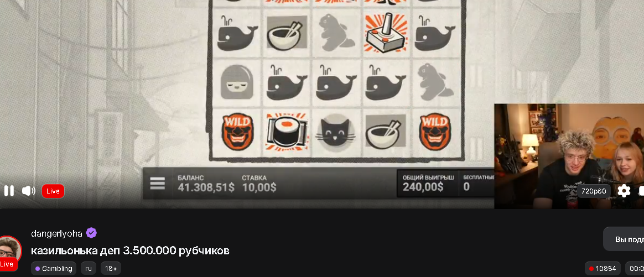Click the purple verified badge
This screenshot has height=277, width=644.
click(91, 233)
